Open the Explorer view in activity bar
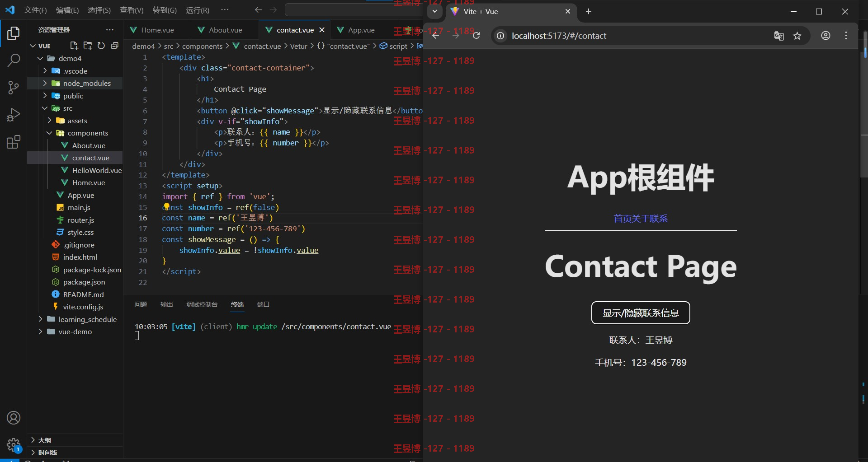Viewport: 868px width, 462px height. point(14,33)
